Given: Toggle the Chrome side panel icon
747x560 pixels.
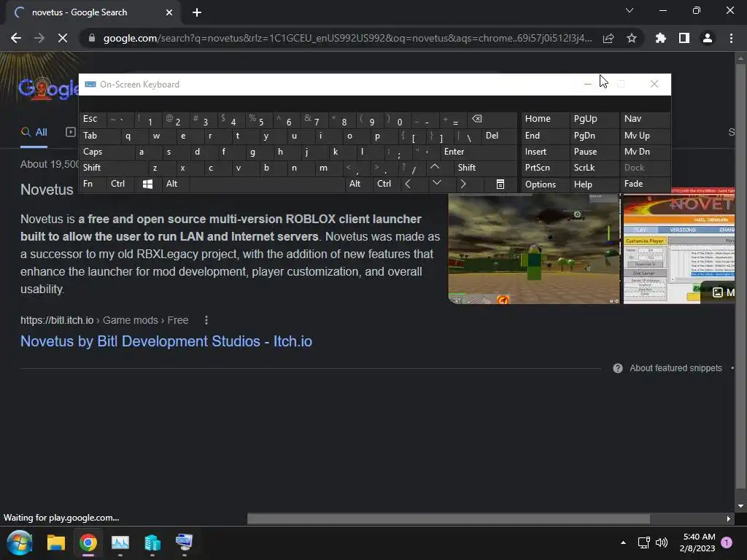Looking at the screenshot, I should coord(684,38).
